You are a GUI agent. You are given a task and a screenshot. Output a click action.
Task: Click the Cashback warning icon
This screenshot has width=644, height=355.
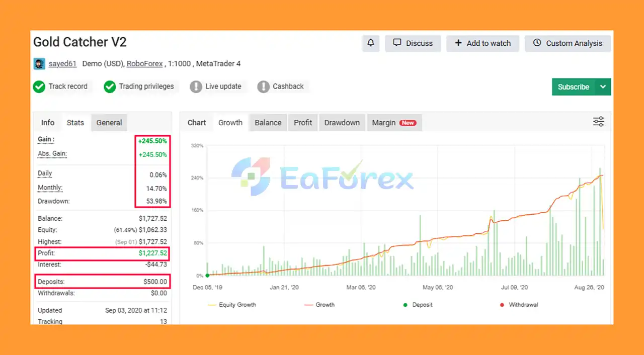pyautogui.click(x=263, y=86)
